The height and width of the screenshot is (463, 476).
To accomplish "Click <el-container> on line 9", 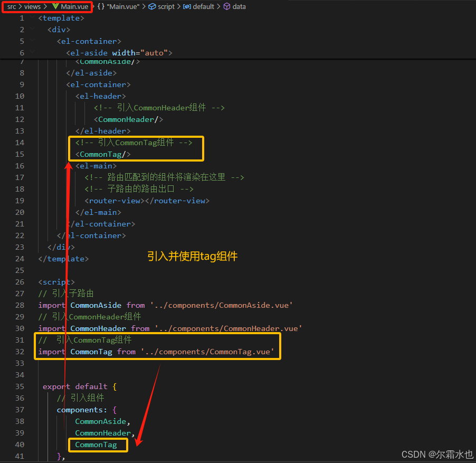I will (98, 84).
